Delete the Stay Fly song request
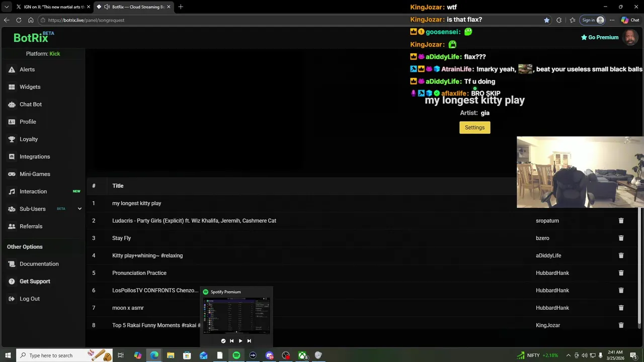Viewport: 644px width, 362px height. coord(621,238)
